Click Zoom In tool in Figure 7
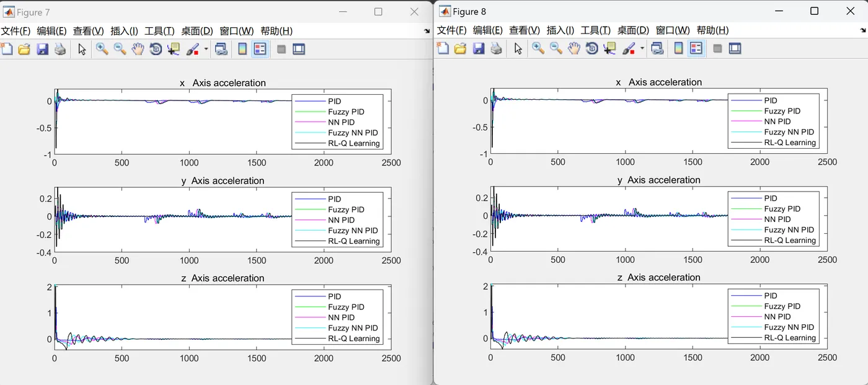 pyautogui.click(x=102, y=49)
